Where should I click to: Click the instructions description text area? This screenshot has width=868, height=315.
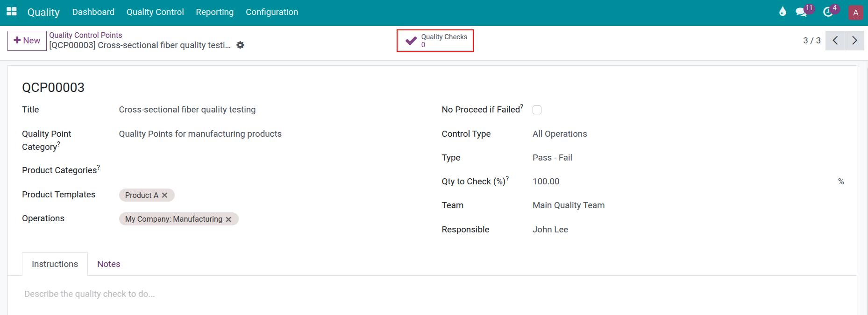point(432,294)
